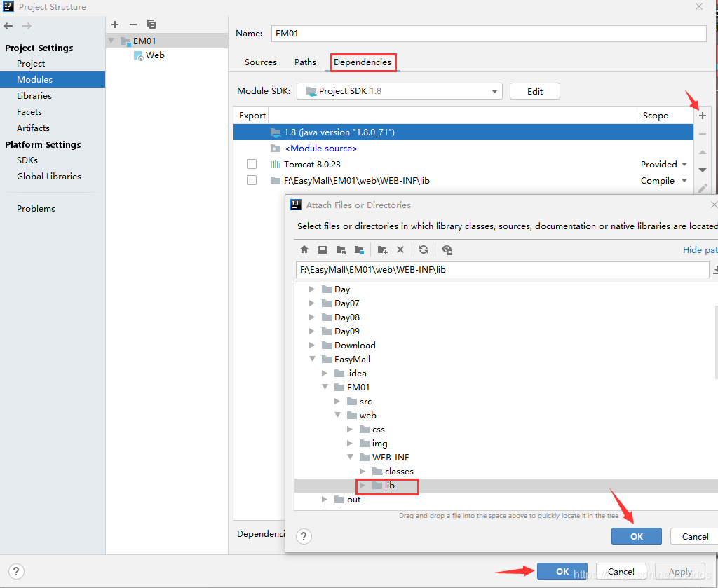The width and height of the screenshot is (718, 588).
Task: Refresh the file chooser tree
Action: (424, 249)
